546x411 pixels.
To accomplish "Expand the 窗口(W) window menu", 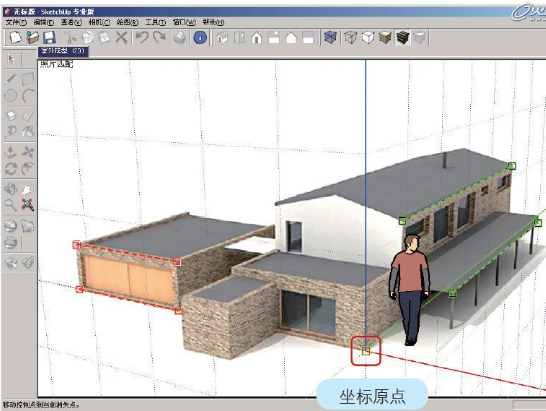I will pyautogui.click(x=184, y=22).
